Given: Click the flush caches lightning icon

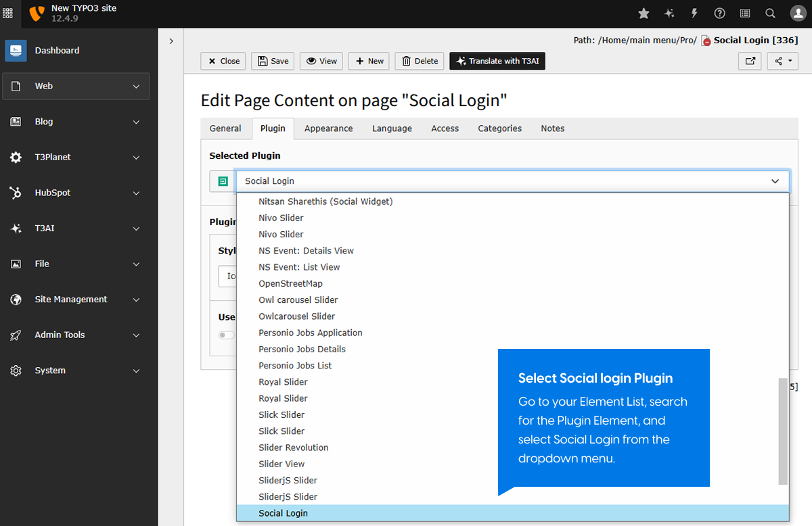Looking at the screenshot, I should pyautogui.click(x=694, y=13).
